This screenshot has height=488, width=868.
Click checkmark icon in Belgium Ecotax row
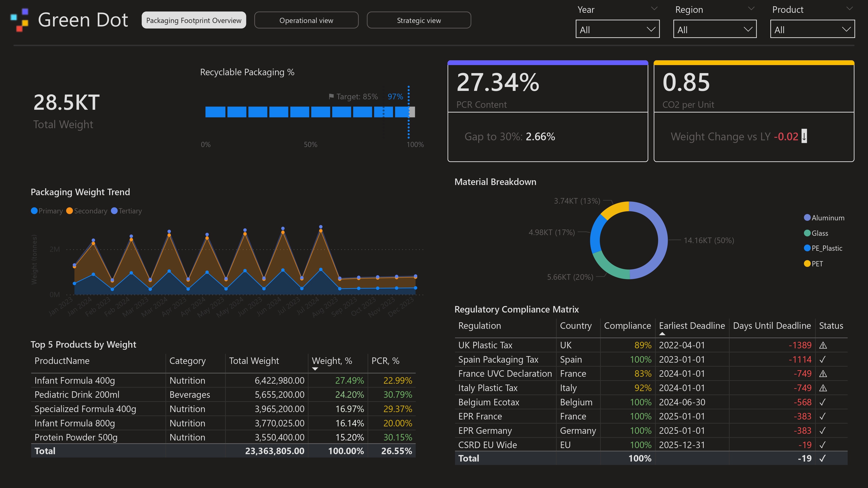pyautogui.click(x=822, y=402)
